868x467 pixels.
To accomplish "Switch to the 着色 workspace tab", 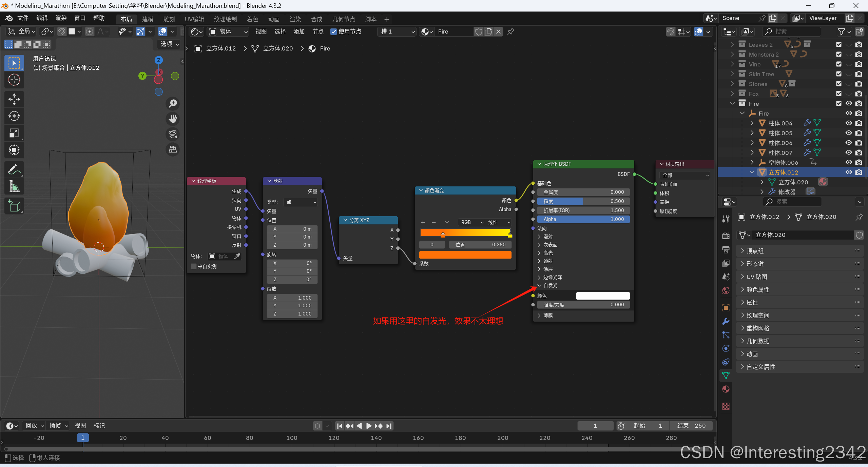I will point(252,19).
